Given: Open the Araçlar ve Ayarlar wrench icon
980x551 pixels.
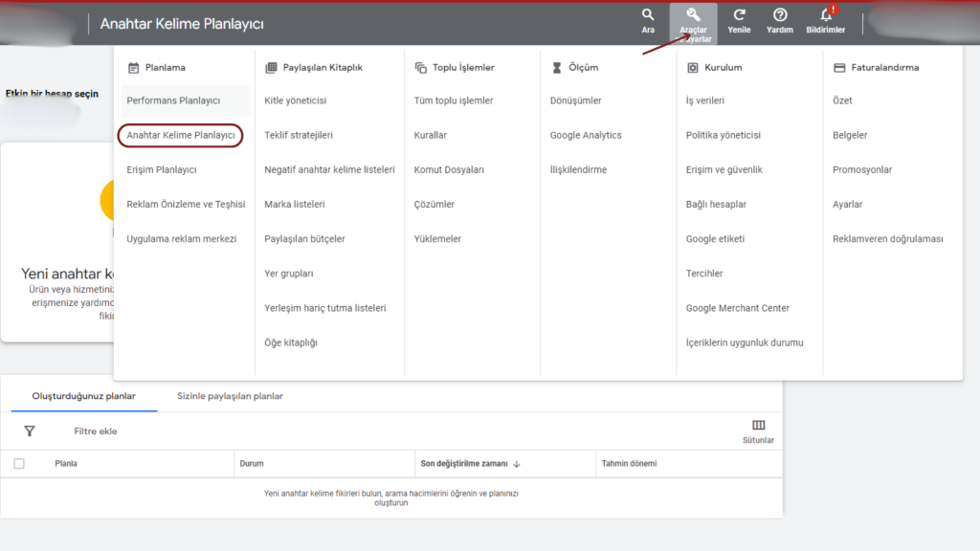Looking at the screenshot, I should (694, 16).
